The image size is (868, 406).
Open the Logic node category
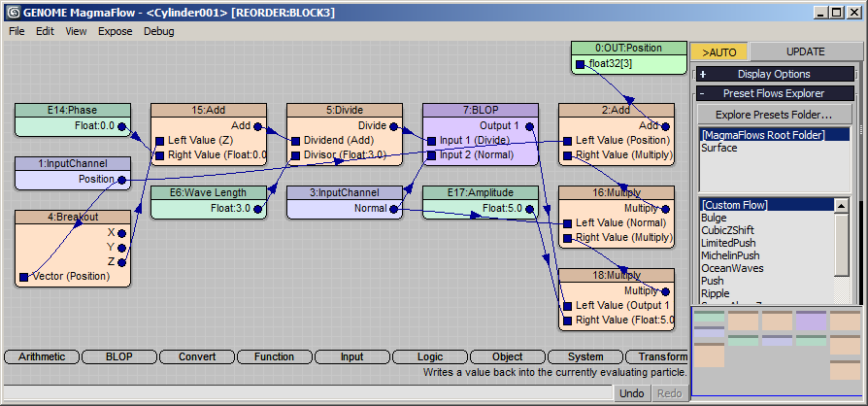[x=429, y=357]
